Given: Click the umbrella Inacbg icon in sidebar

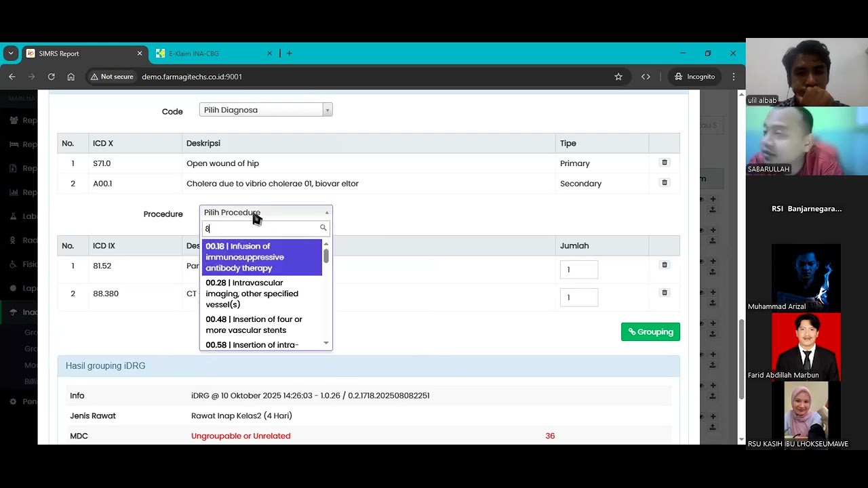Looking at the screenshot, I should point(14,312).
